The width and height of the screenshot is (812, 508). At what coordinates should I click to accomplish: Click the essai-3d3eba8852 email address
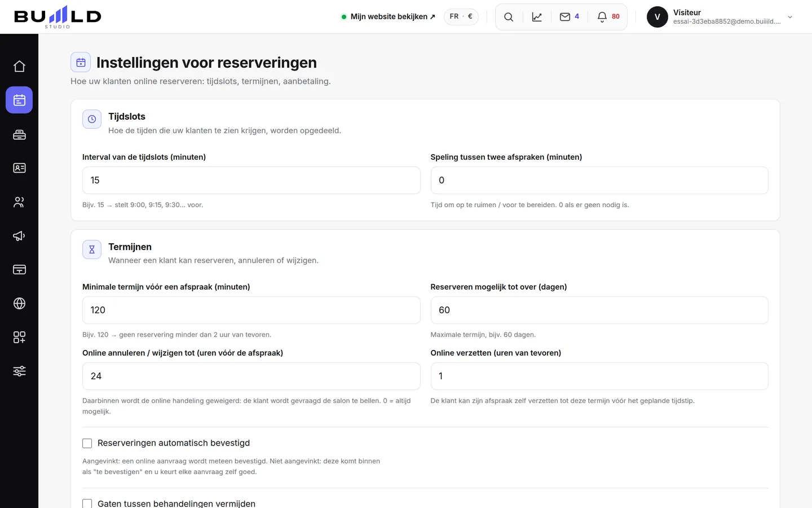(x=727, y=21)
